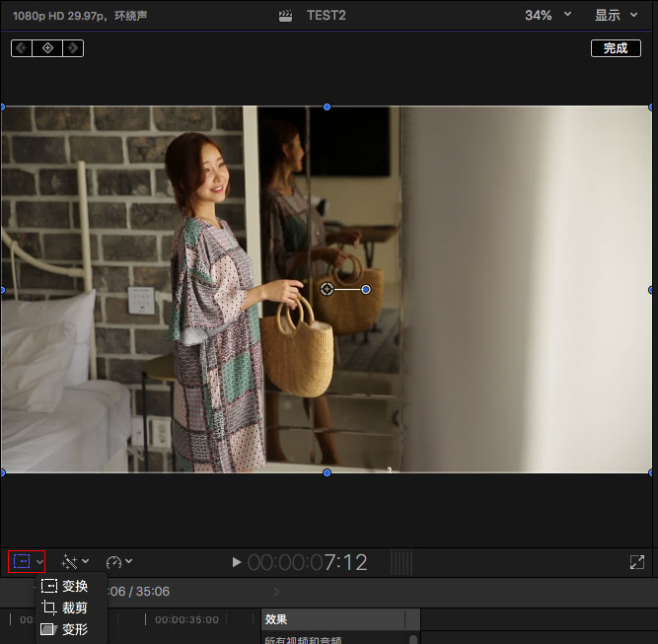The height and width of the screenshot is (644, 658).
Task: Expand the transform tool chevron menu
Action: pos(39,562)
